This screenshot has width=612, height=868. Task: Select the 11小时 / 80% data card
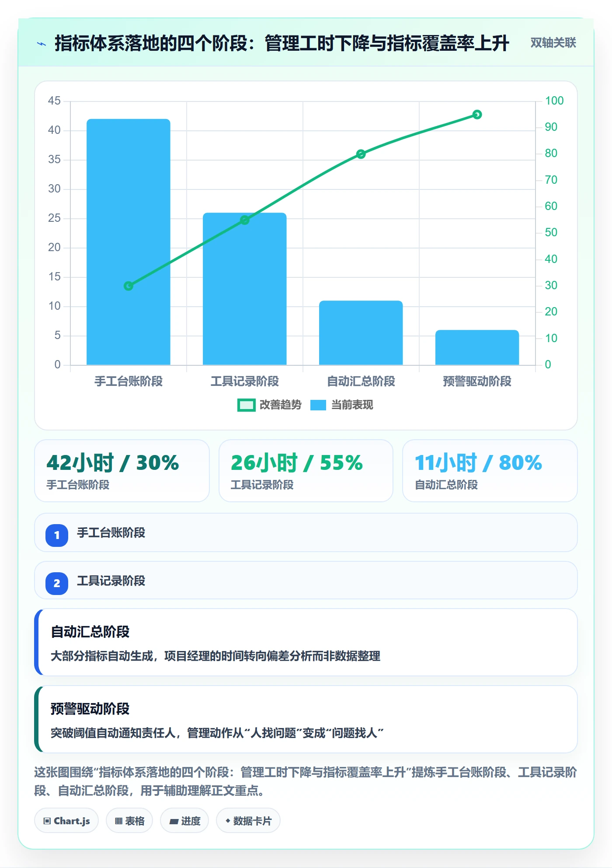tap(490, 471)
